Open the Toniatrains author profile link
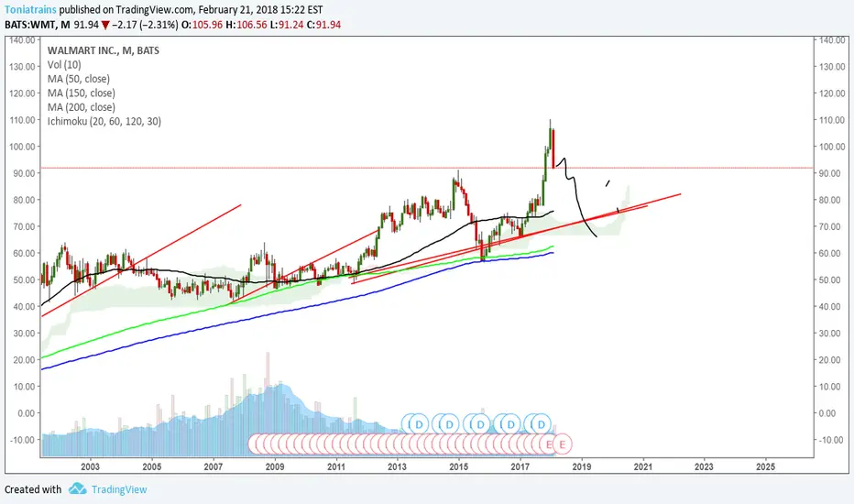The width and height of the screenshot is (854, 504). click(30, 10)
